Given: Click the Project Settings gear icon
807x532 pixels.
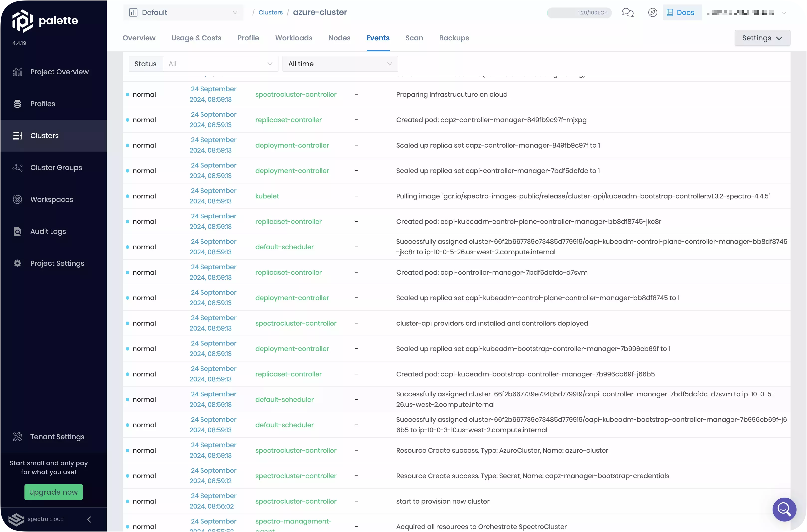Looking at the screenshot, I should 17,263.
